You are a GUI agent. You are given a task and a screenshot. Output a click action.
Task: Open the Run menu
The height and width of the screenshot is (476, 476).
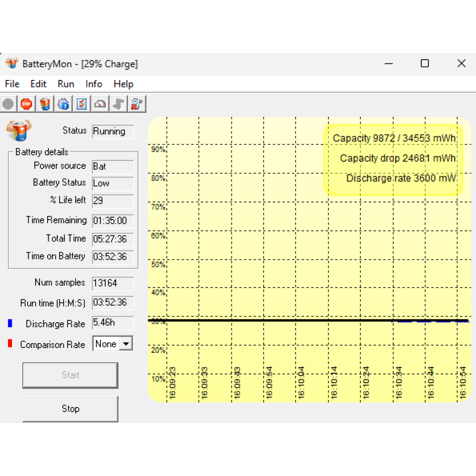tap(66, 84)
